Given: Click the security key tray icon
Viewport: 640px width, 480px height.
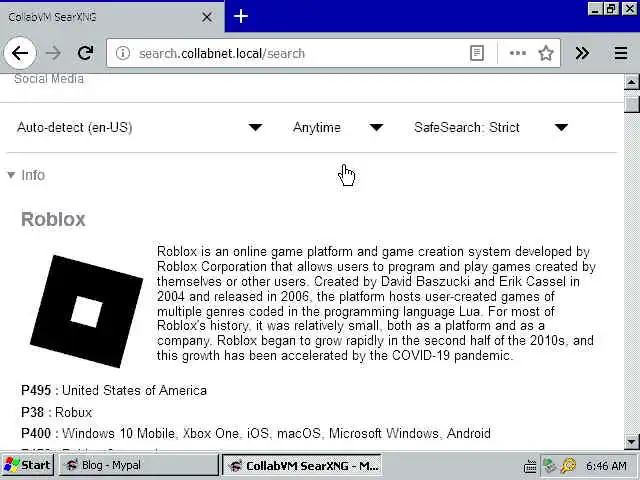Looking at the screenshot, I should (568, 465).
